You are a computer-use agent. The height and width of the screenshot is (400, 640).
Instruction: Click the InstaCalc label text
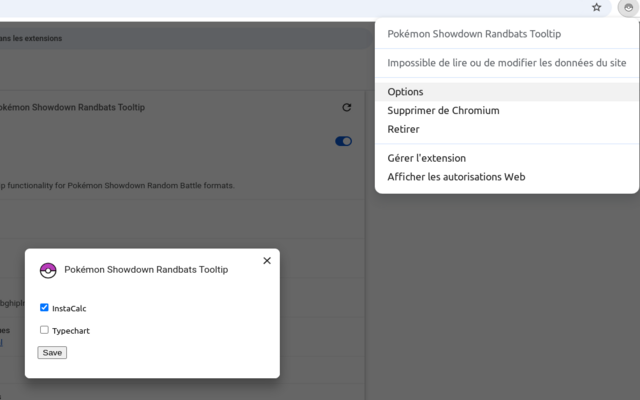coord(69,309)
